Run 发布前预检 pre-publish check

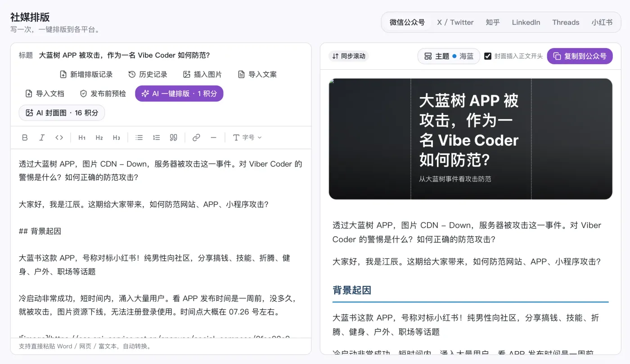tap(103, 93)
